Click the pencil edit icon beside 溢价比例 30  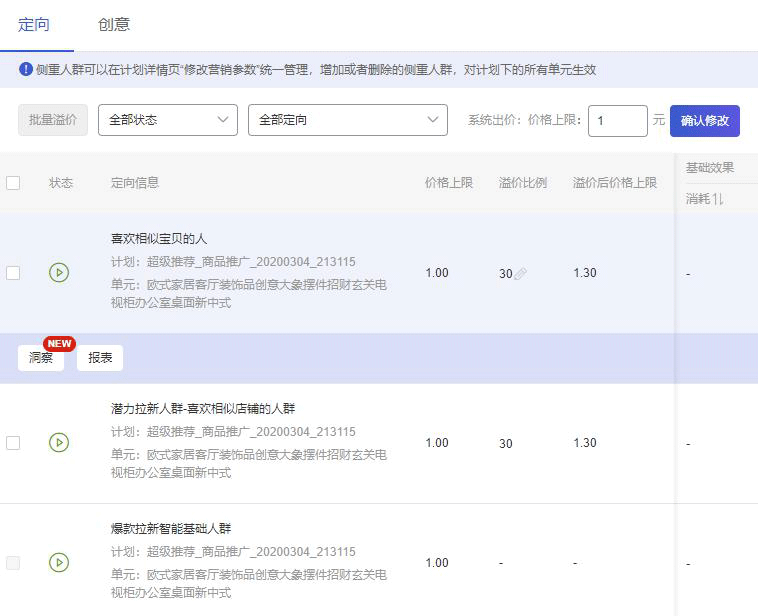(x=520, y=274)
